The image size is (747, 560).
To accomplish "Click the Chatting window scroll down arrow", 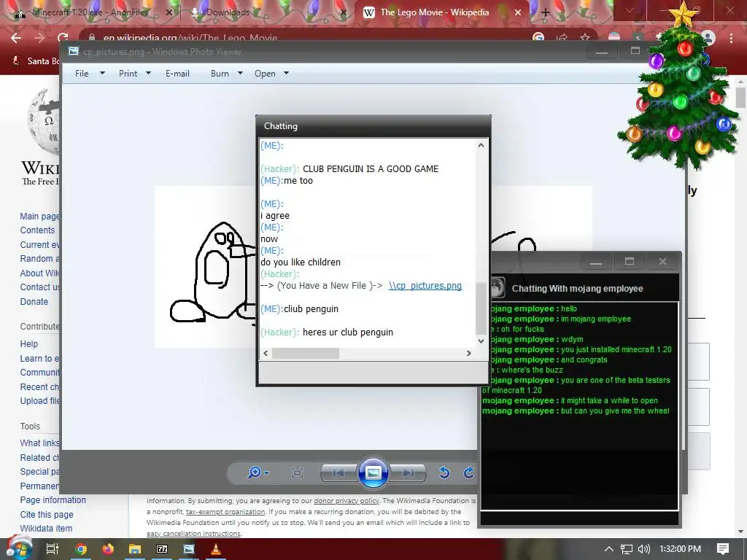I will point(481,341).
